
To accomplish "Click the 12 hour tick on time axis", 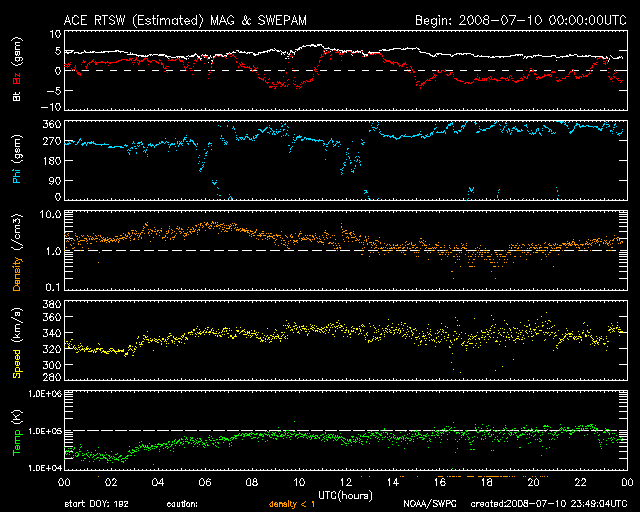I will coord(344,482).
